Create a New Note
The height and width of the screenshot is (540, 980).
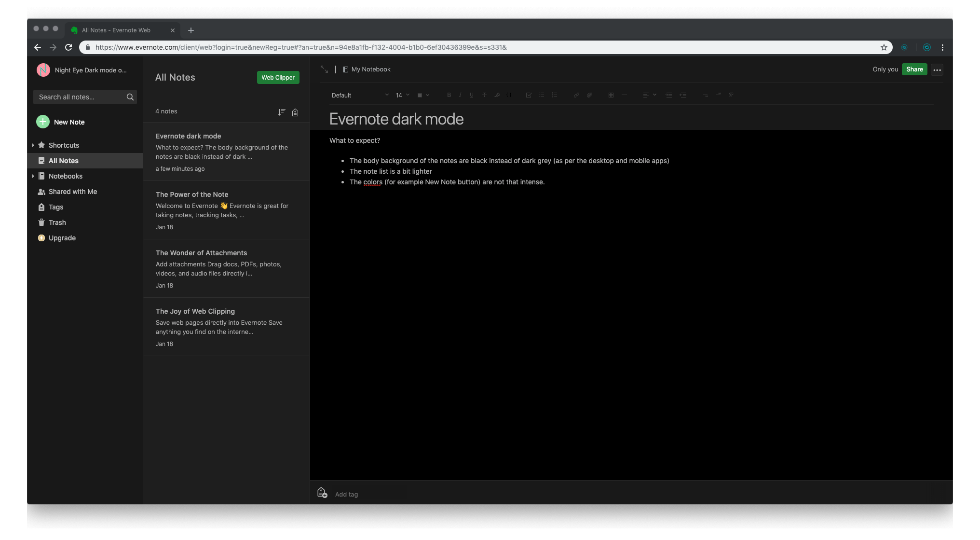[61, 122]
